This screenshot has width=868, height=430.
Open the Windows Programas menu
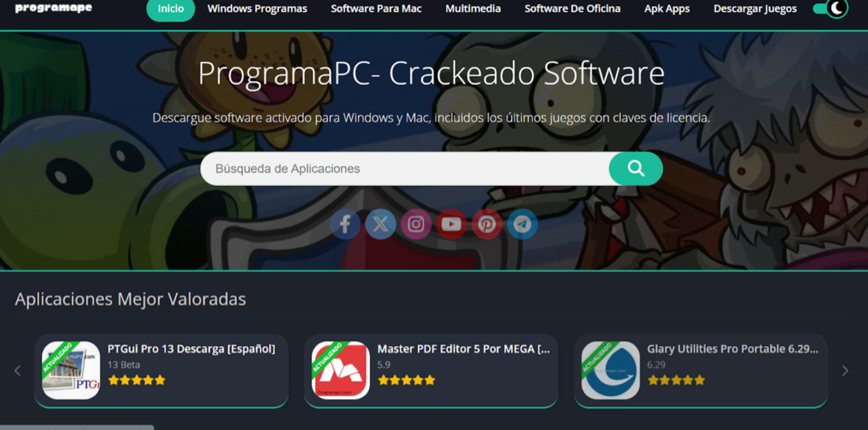[x=257, y=9]
